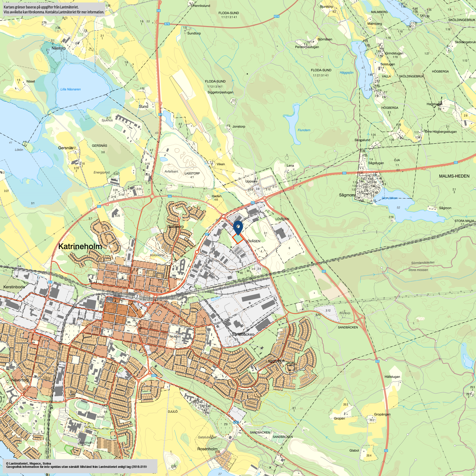
Task: Click the Heden place label
Action: (x=217, y=196)
